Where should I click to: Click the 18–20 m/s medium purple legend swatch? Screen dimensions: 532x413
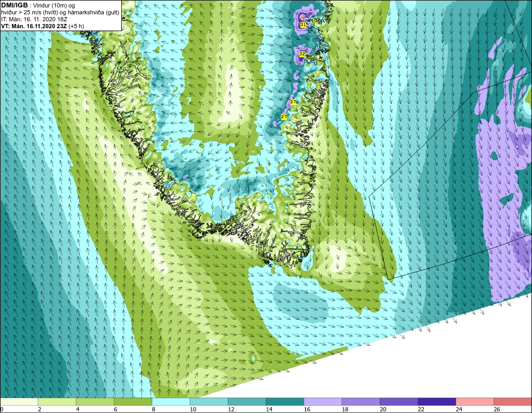(361, 402)
